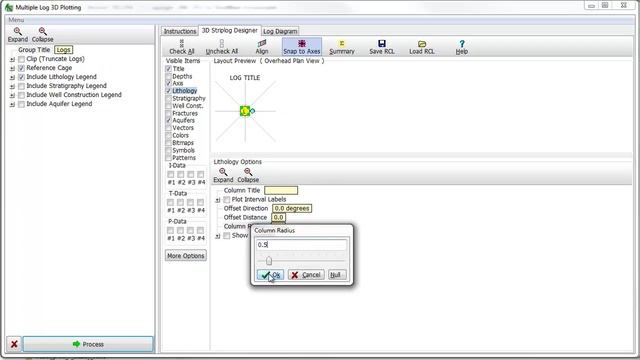Click the More Options button
The height and width of the screenshot is (360, 640).
click(186, 256)
